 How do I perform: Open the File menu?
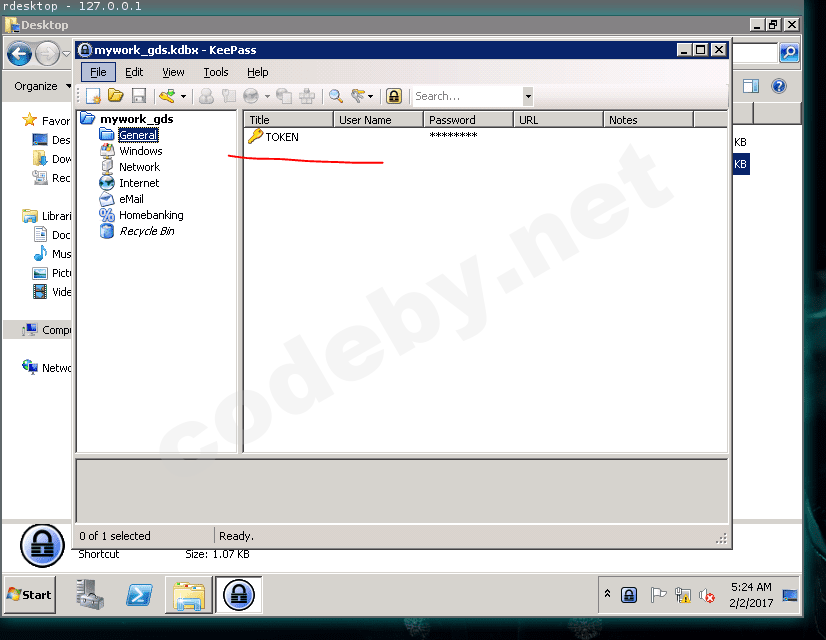point(98,72)
